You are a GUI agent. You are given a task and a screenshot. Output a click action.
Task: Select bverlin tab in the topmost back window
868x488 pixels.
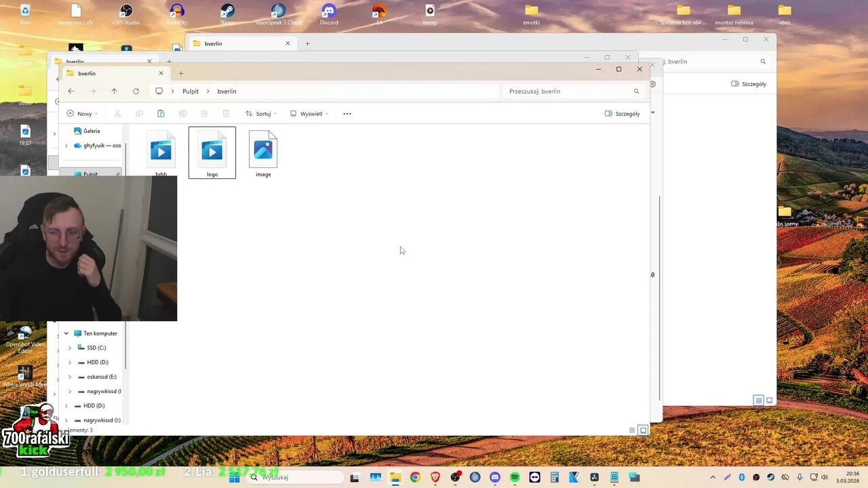(241, 43)
